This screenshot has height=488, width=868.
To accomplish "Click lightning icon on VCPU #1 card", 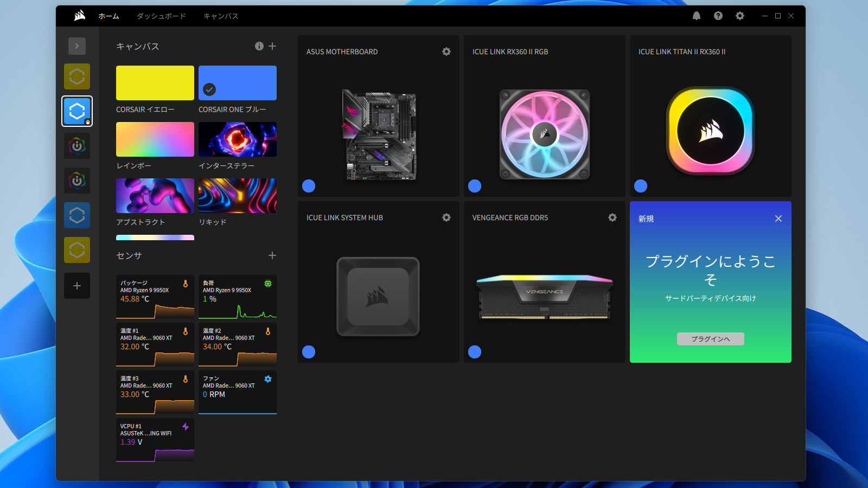I will coord(186,427).
